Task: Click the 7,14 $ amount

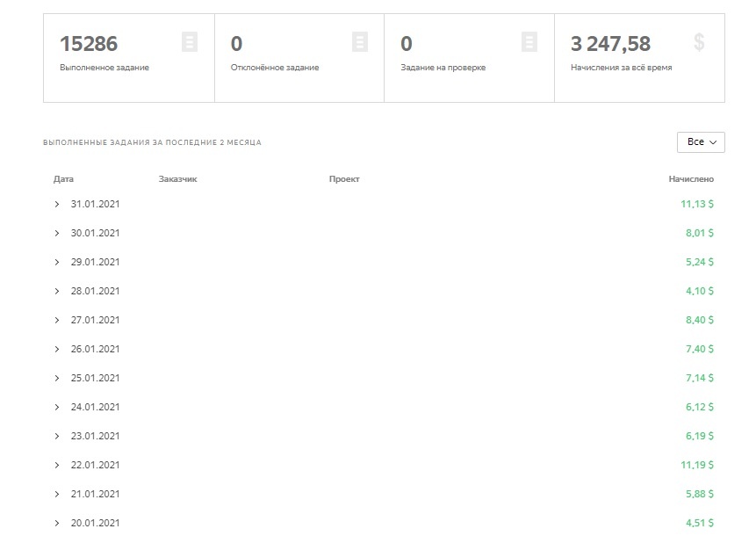Action: 700,378
